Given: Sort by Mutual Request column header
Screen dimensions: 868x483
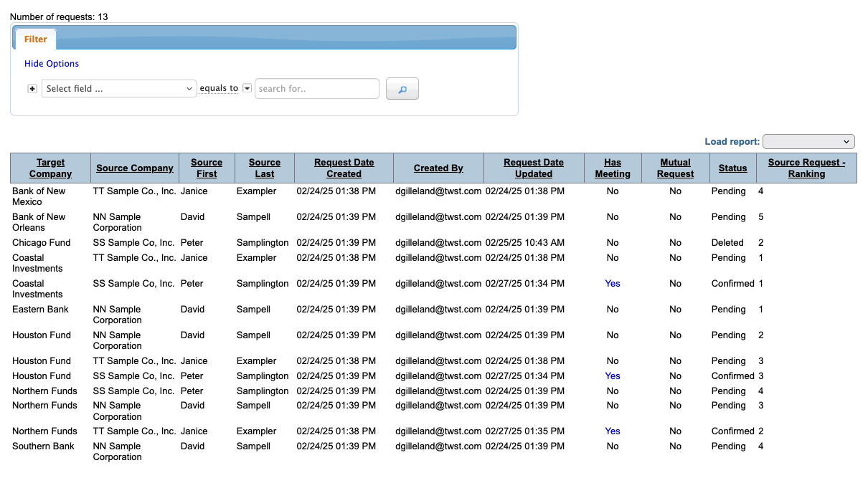Looking at the screenshot, I should point(675,168).
